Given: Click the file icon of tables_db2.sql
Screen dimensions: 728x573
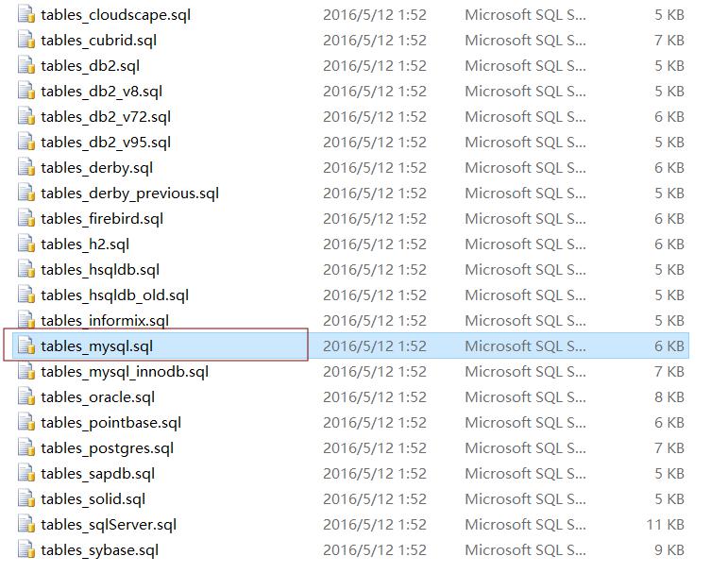Looking at the screenshot, I should pos(26,65).
